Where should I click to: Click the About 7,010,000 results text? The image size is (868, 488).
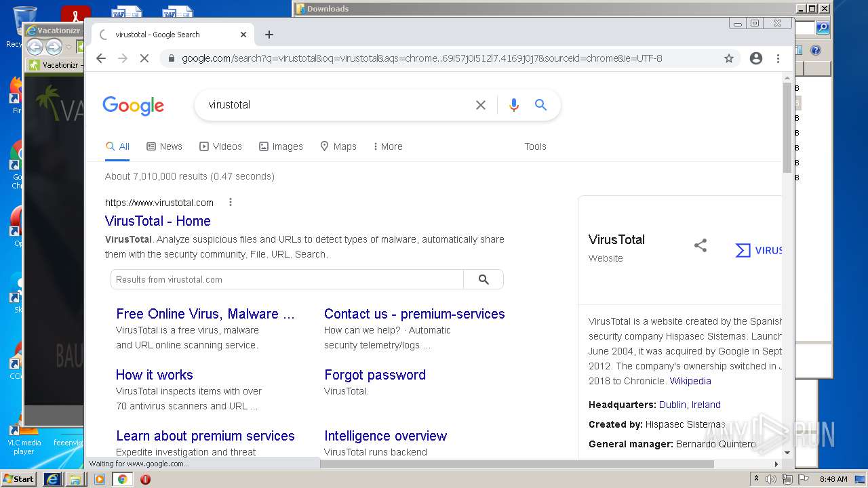(x=190, y=176)
